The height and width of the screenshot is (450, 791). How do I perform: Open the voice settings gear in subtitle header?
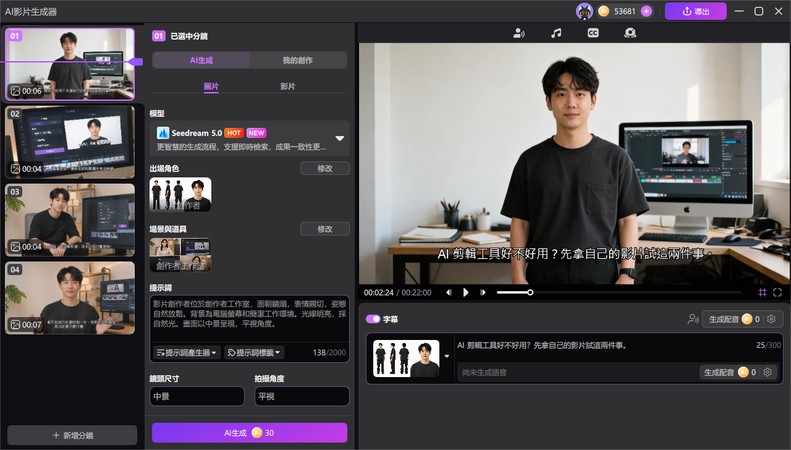coord(771,319)
